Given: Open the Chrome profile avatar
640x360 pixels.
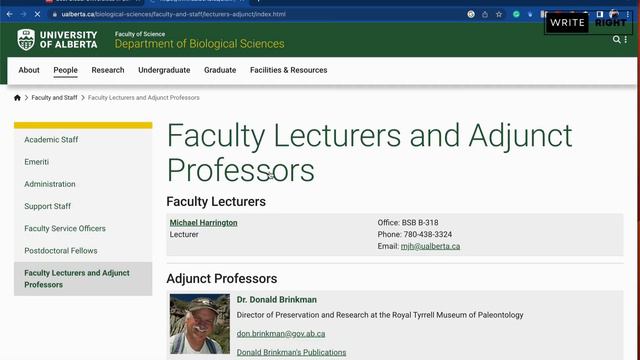Looking at the screenshot, I should point(613,14).
